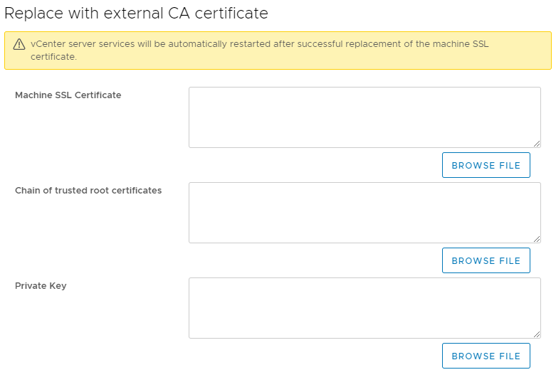The height and width of the screenshot is (392, 556).
Task: Click 'certificate.' on the warning's second line
Action: (x=53, y=57)
